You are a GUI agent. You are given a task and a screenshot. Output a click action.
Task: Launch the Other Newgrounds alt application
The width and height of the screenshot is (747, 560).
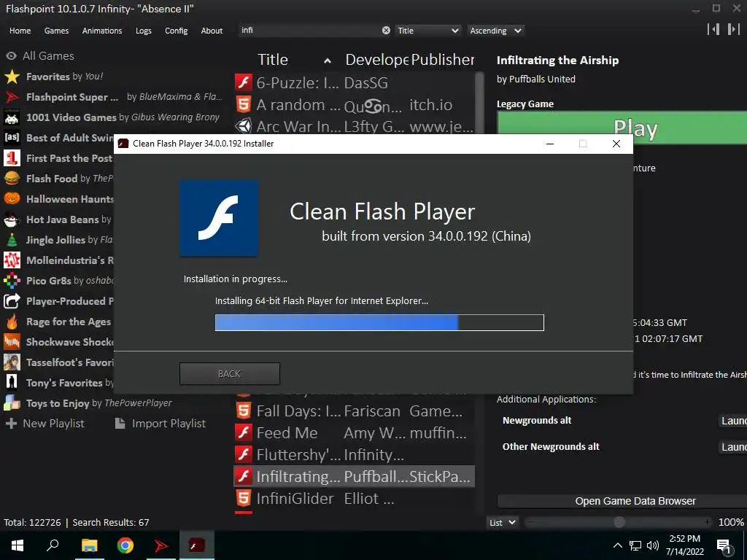click(732, 447)
